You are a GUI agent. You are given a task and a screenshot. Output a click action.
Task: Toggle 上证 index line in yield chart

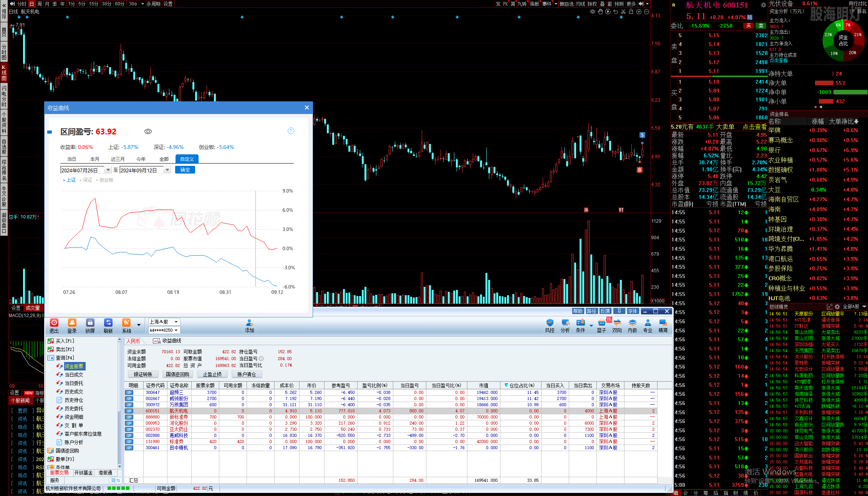pyautogui.click(x=70, y=180)
